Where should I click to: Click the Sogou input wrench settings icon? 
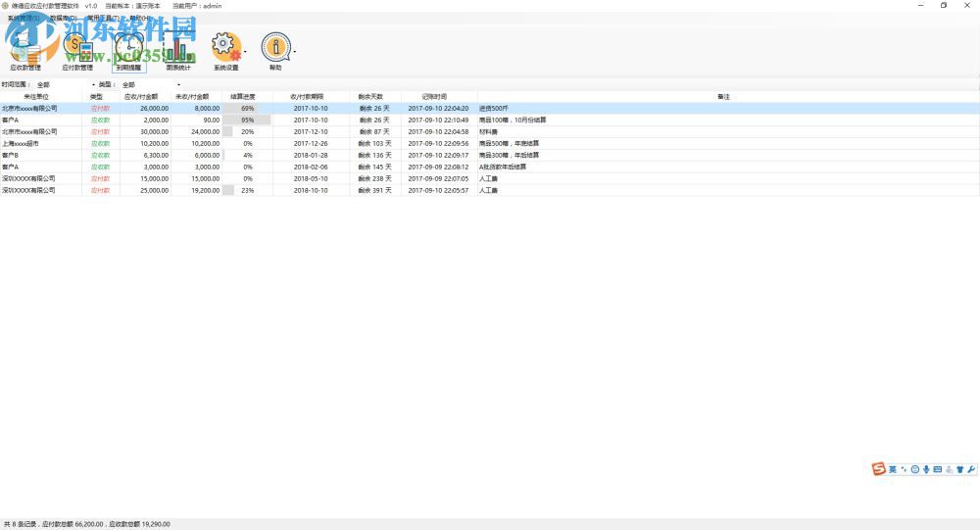point(971,470)
